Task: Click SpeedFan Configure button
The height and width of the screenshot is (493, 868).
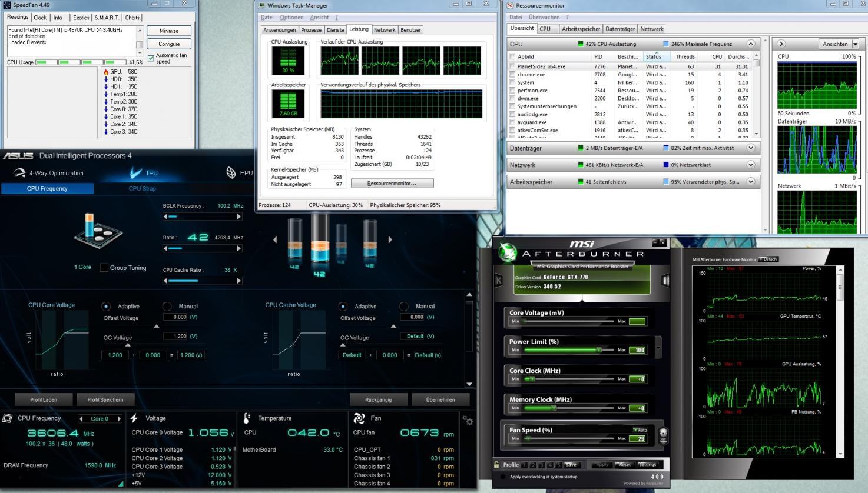Action: tap(169, 44)
